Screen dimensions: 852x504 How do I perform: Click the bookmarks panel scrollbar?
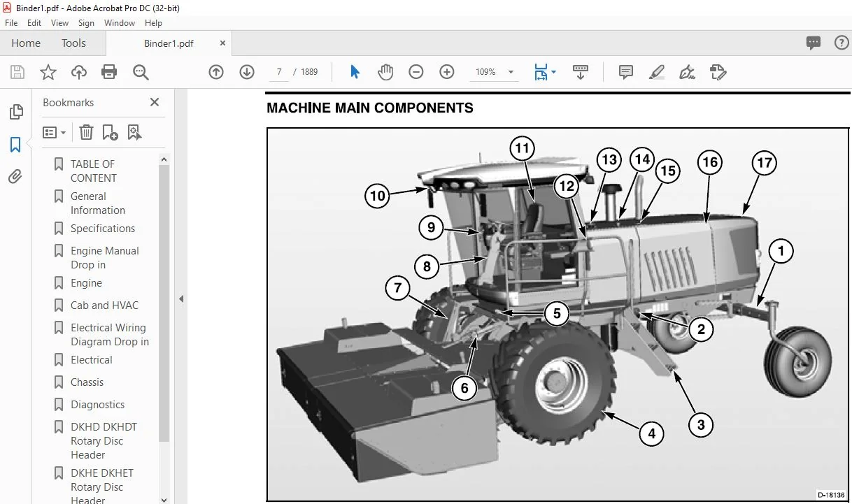(164, 303)
